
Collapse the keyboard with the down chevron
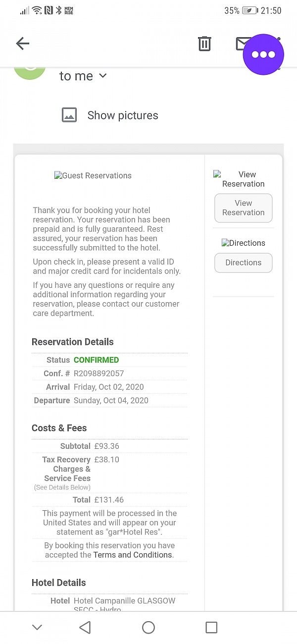coord(37,627)
